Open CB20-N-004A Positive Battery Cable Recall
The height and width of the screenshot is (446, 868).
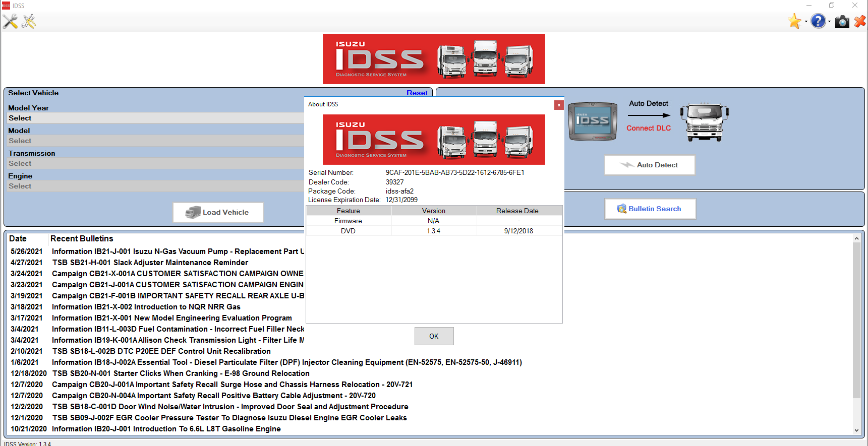[x=214, y=396]
